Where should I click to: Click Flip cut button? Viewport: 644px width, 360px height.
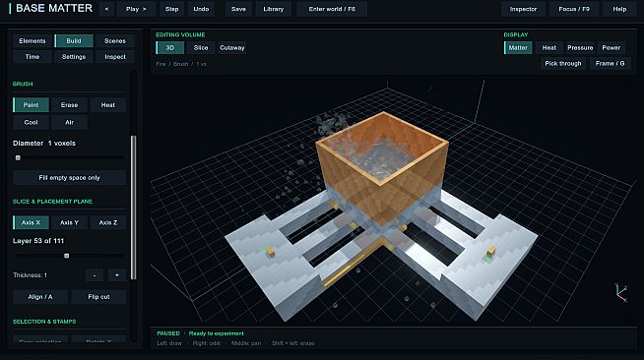[98, 296]
